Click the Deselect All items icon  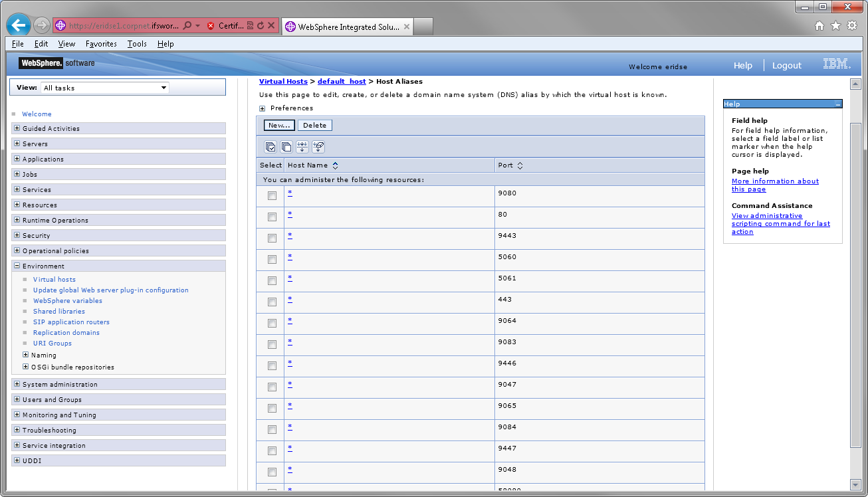[286, 147]
